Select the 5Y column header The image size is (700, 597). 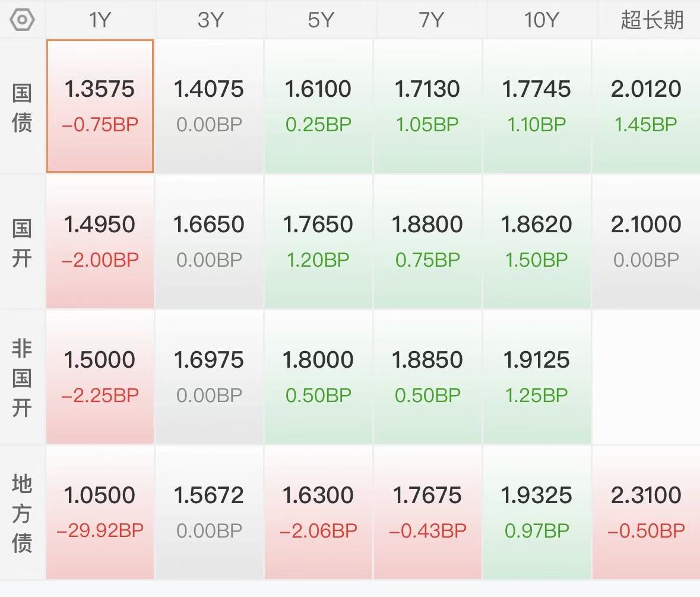tap(321, 20)
